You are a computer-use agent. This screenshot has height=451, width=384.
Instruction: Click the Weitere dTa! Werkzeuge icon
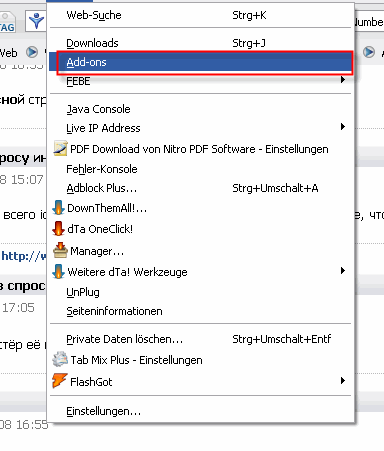[x=58, y=271]
